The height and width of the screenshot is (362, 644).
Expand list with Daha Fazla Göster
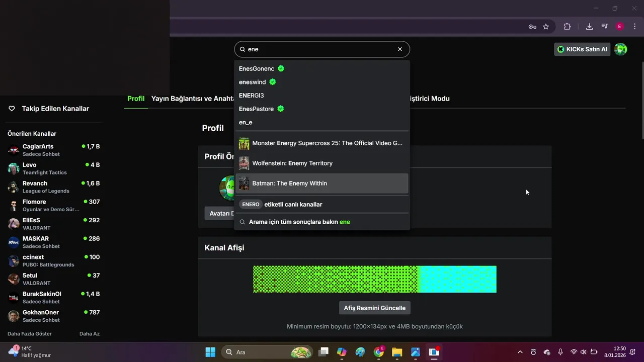[x=30, y=334]
